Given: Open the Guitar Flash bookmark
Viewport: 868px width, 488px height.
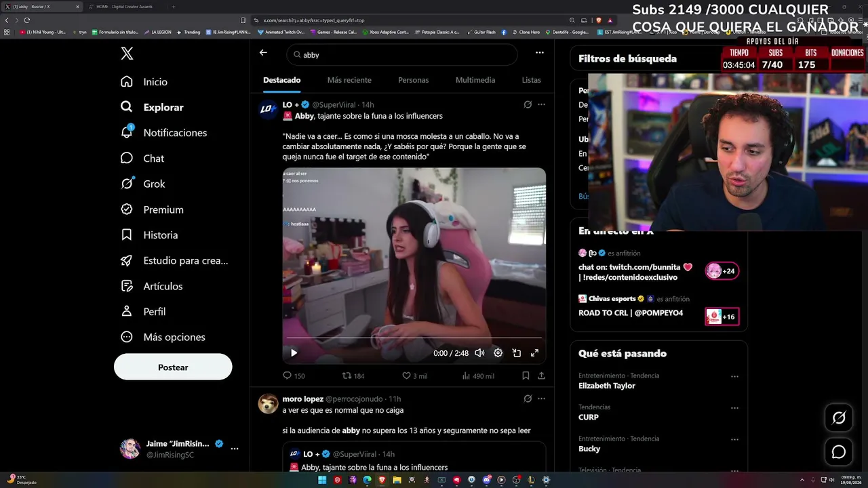Looking at the screenshot, I should (481, 32).
